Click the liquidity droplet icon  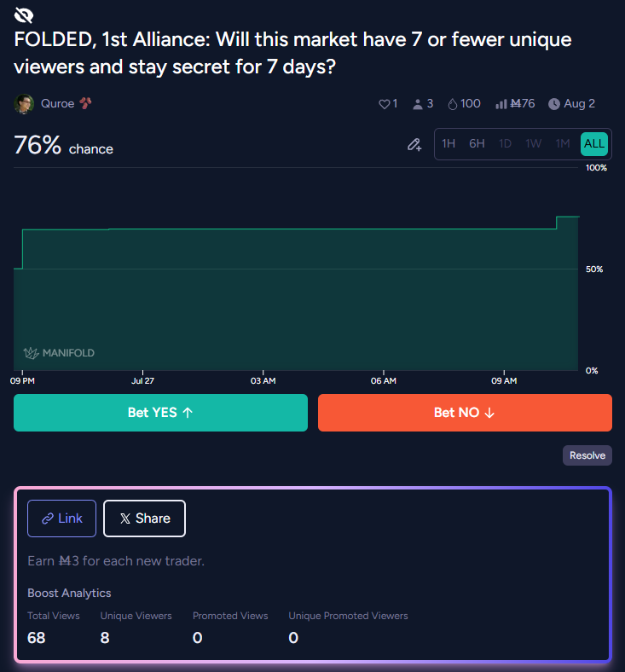(453, 104)
